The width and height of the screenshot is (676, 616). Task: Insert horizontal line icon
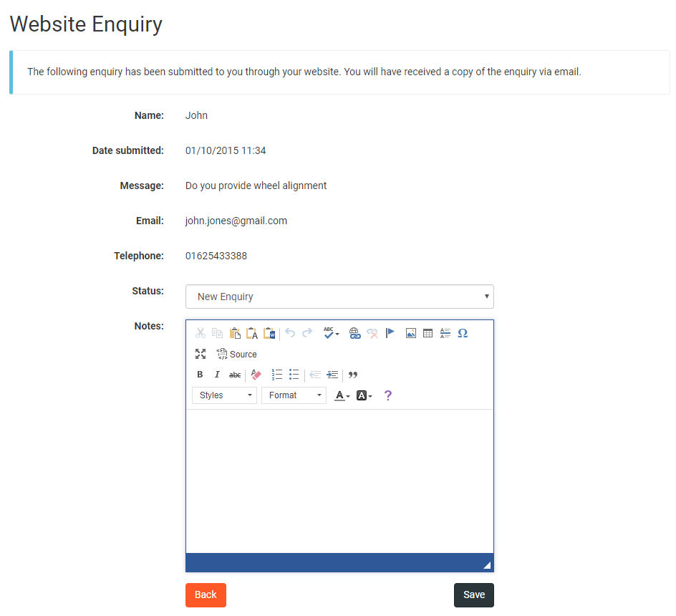[445, 333]
